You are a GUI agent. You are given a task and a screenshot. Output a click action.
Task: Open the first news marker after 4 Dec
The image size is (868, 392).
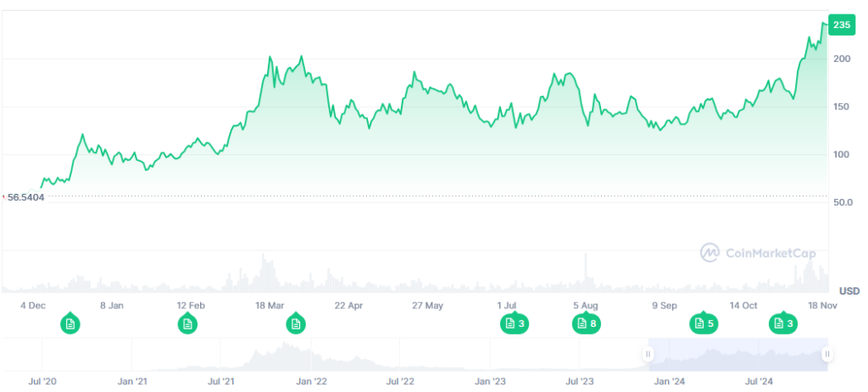[71, 323]
